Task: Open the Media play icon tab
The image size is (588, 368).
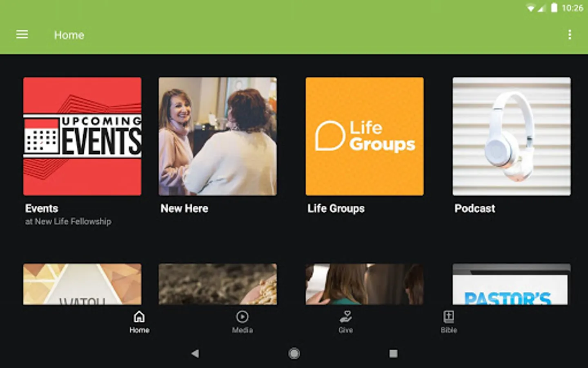Action: tap(242, 317)
